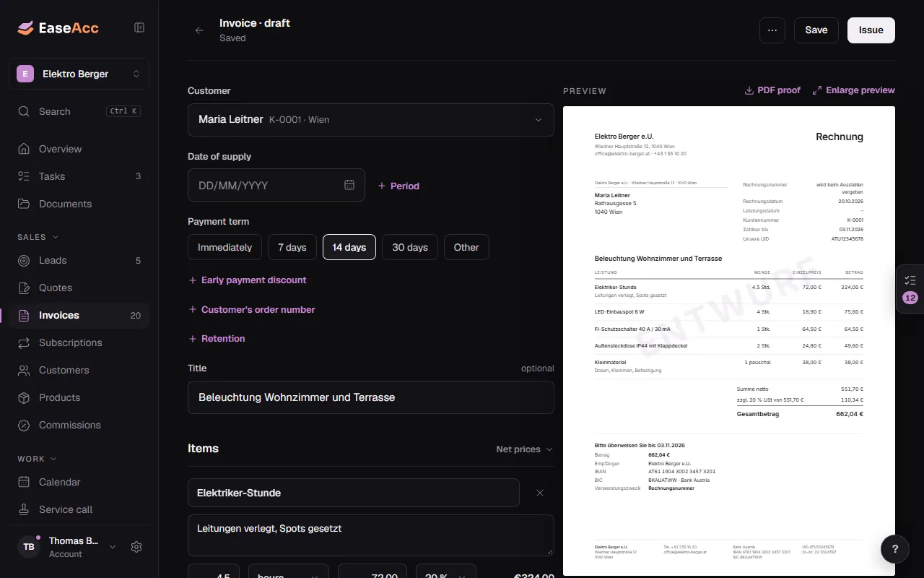Image resolution: width=924 pixels, height=578 pixels.
Task: Select 30 days payment term
Action: 410,247
